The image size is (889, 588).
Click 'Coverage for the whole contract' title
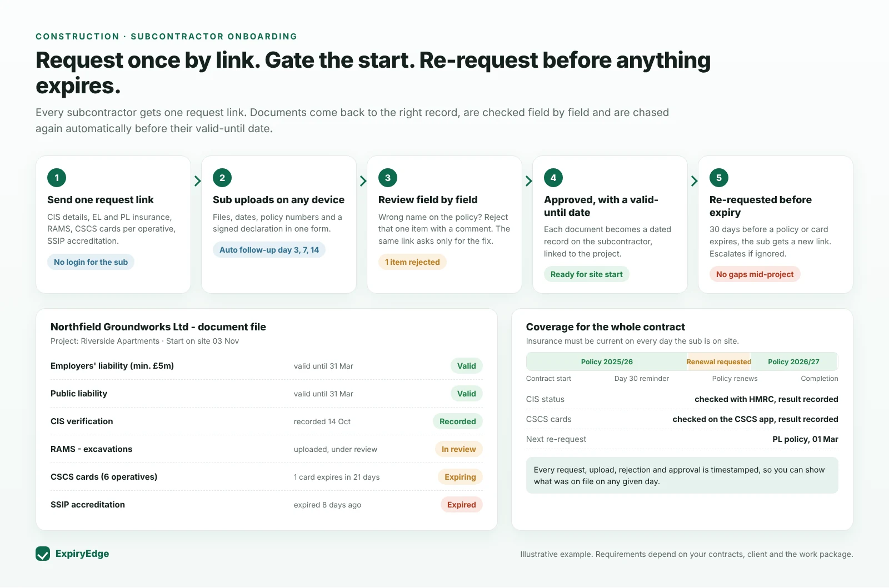[605, 327]
